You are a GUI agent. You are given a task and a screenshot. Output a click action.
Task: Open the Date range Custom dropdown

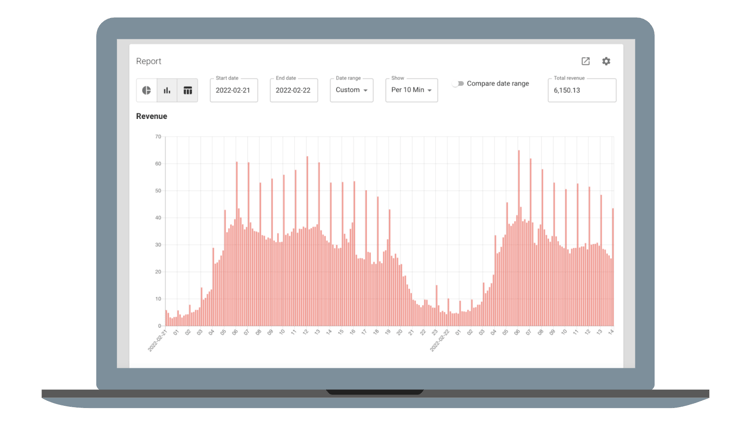(352, 90)
